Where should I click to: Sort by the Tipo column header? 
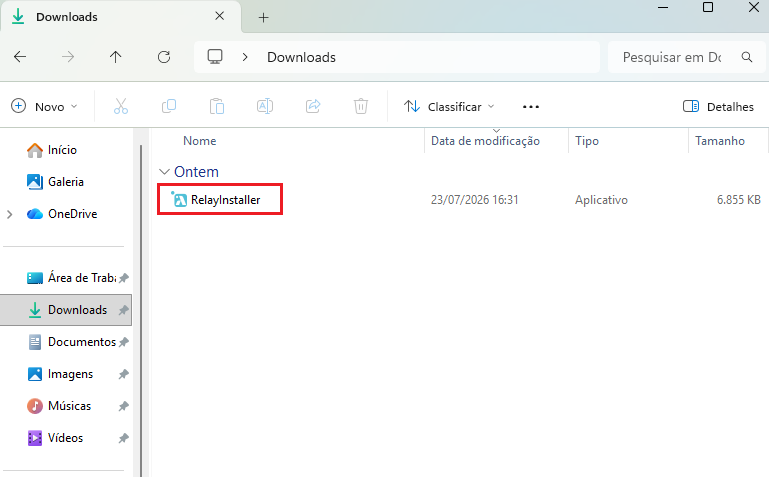tap(587, 141)
